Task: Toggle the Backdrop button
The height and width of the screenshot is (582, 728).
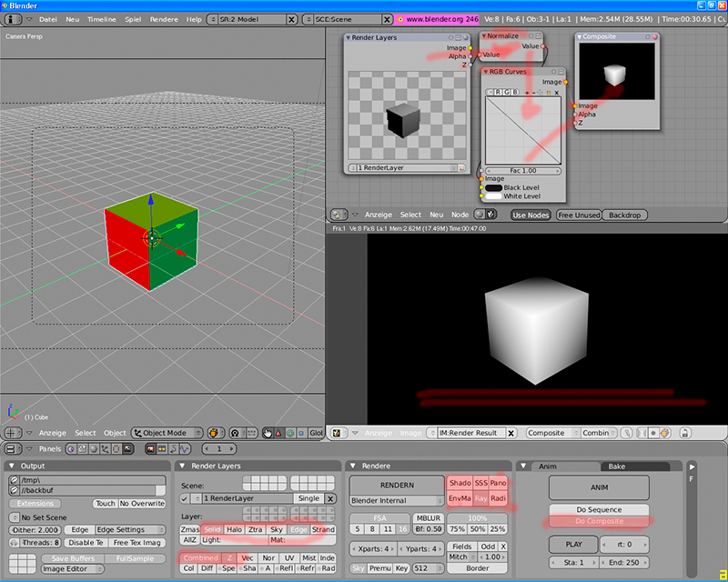Action: tap(624, 215)
